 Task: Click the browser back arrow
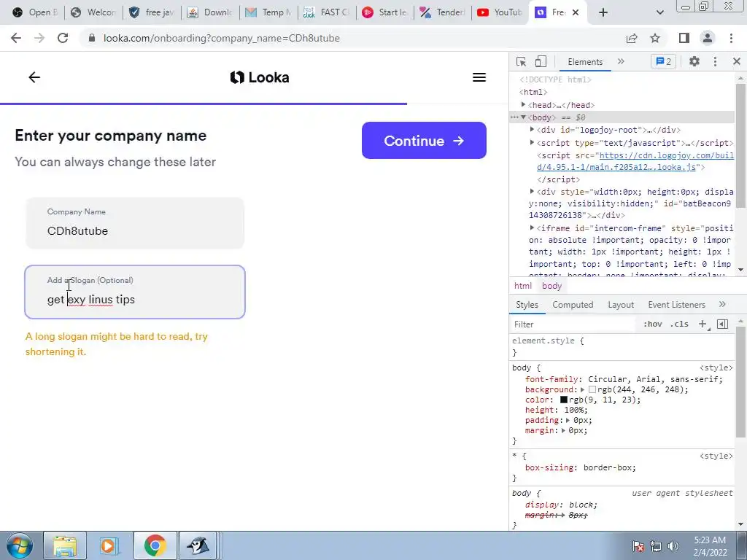[x=16, y=38]
